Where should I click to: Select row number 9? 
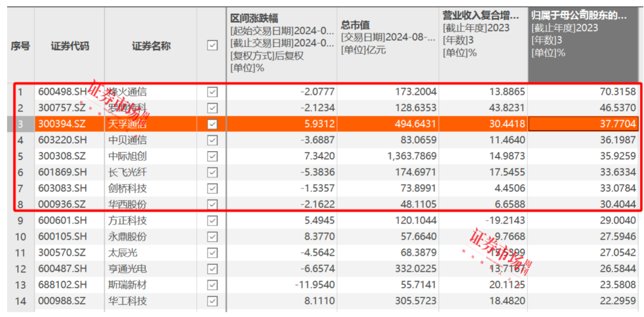21,221
